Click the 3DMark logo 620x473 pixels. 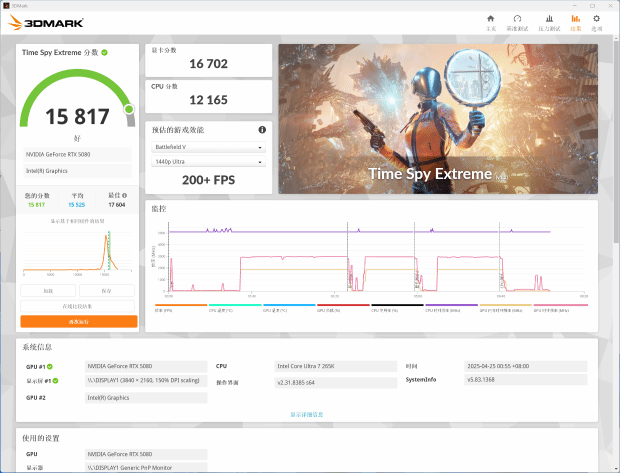(45, 23)
